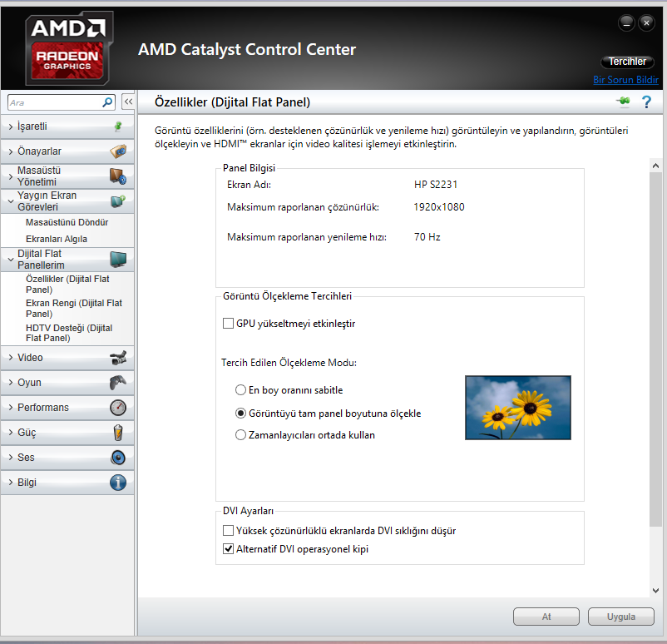The width and height of the screenshot is (667, 644).
Task: Select En boy oranını sabitle option
Action: click(240, 390)
